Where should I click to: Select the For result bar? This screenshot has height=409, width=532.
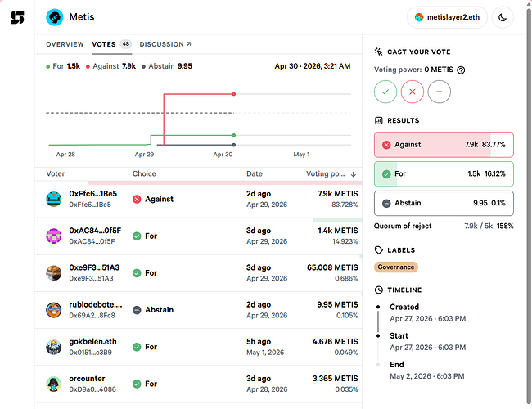click(x=444, y=174)
